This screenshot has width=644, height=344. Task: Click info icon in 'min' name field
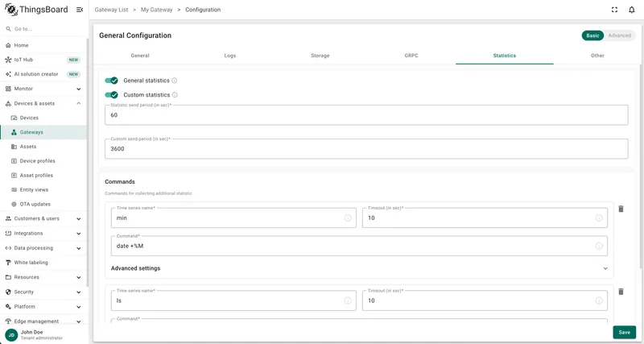pos(348,218)
